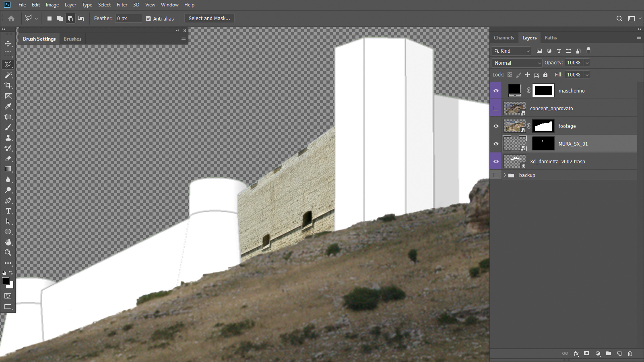
Task: Uncheck the Anti-alias checkbox
Action: 148,19
